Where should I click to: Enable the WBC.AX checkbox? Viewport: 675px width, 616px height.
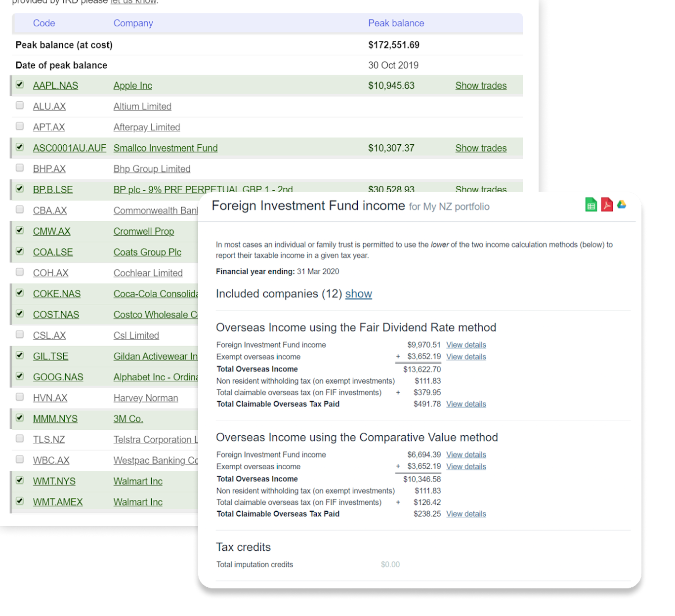20,459
